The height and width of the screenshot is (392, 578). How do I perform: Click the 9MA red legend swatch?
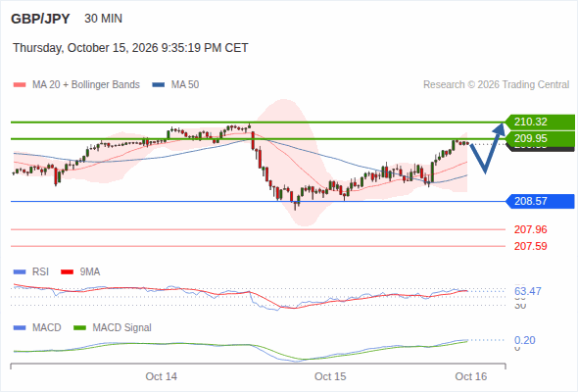[x=67, y=272]
